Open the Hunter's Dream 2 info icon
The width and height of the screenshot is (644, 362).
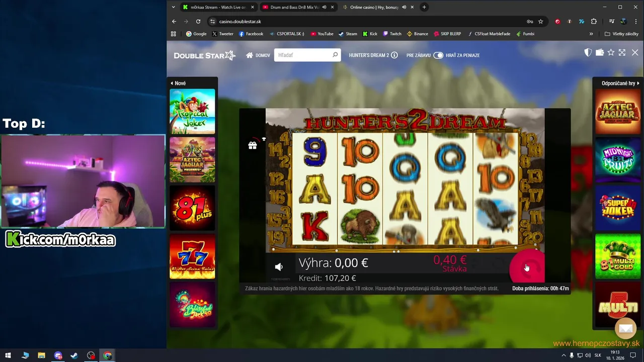pos(394,55)
